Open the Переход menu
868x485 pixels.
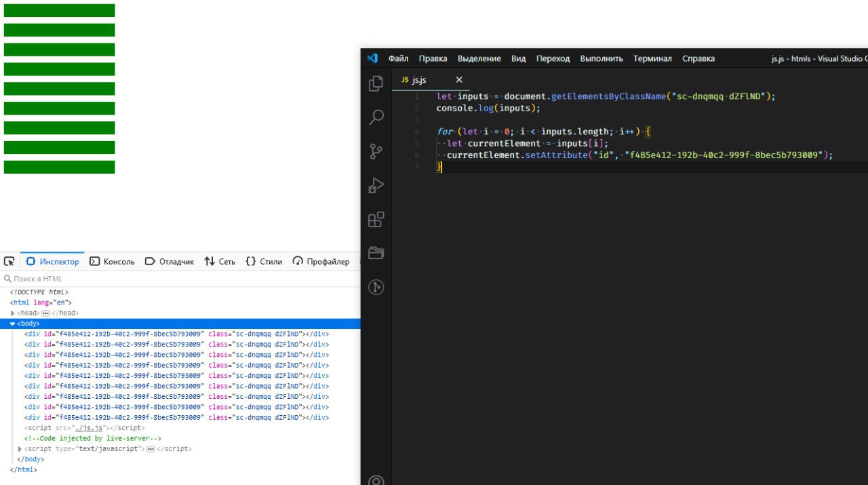(x=553, y=58)
